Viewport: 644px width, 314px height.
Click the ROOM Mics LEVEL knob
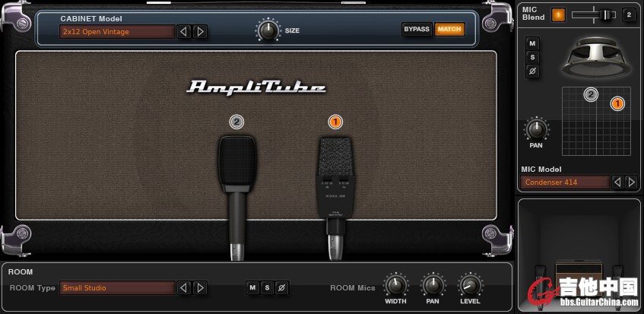pos(470,285)
